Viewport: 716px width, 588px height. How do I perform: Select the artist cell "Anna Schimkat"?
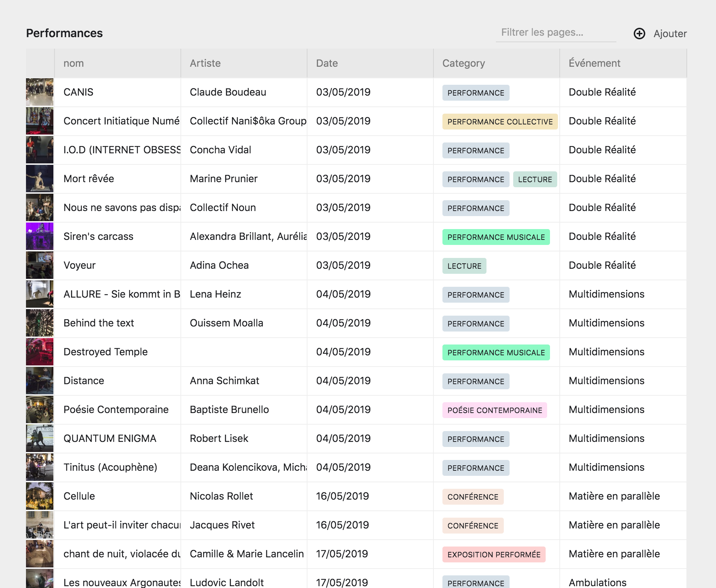pos(224,381)
